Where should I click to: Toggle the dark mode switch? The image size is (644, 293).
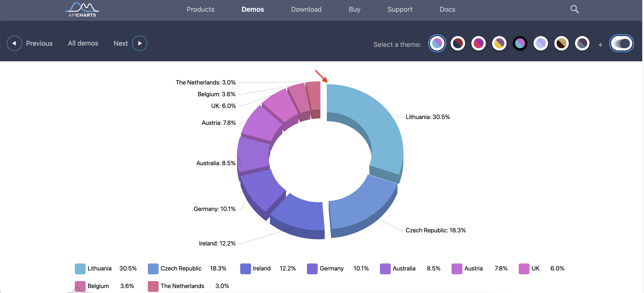coord(622,43)
